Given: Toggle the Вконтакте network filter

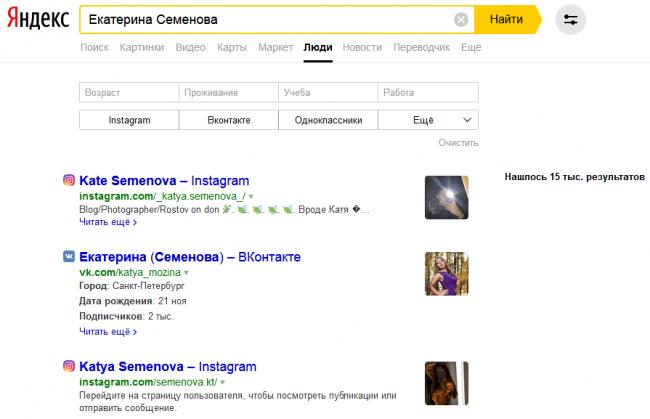Looking at the screenshot, I should 229,120.
